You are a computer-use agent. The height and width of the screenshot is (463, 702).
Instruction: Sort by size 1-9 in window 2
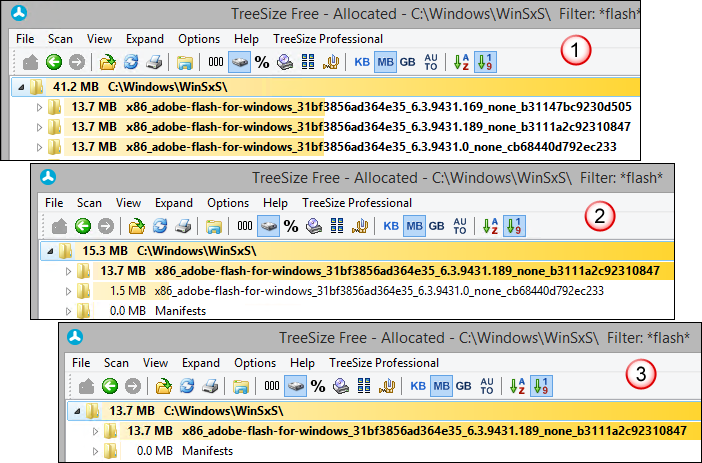pos(514,226)
